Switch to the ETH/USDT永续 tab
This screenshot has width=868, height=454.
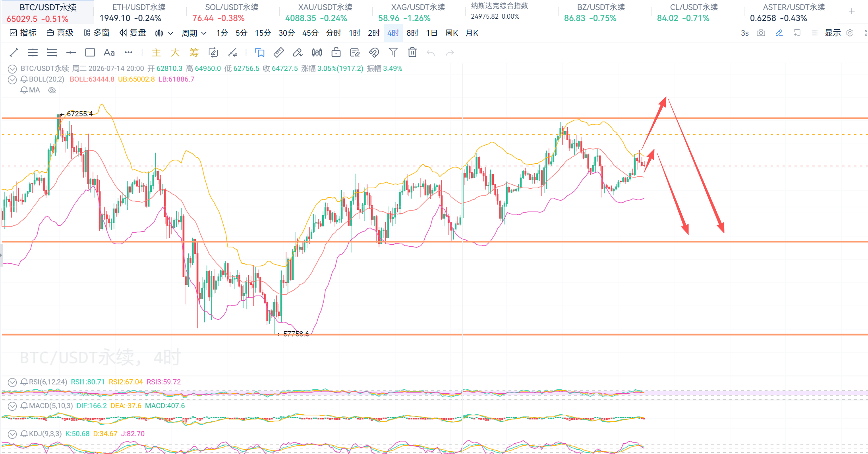[x=139, y=12]
